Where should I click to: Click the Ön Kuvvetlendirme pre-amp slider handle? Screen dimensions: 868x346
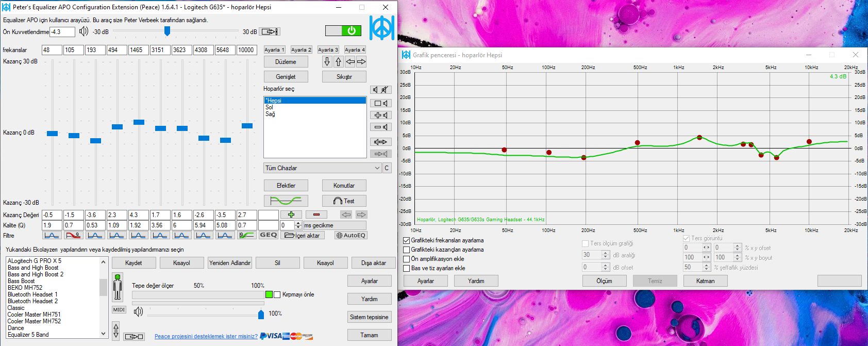click(x=167, y=31)
